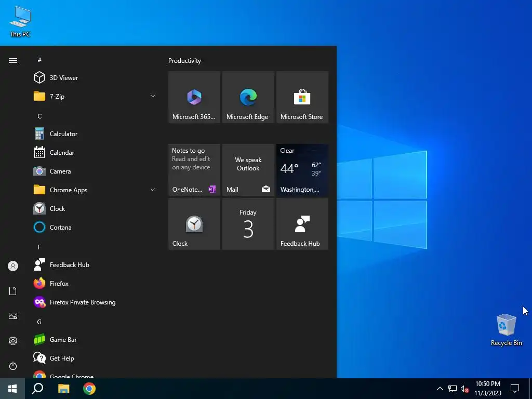Click the Windows Start button
Screen dimensions: 532x399
click(12, 389)
